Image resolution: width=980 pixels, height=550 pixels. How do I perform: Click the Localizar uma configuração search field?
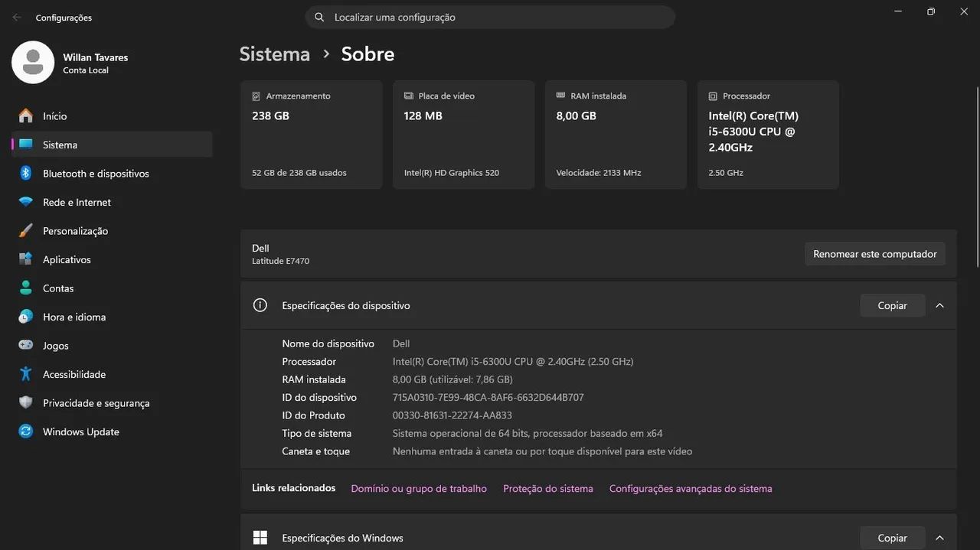point(490,17)
